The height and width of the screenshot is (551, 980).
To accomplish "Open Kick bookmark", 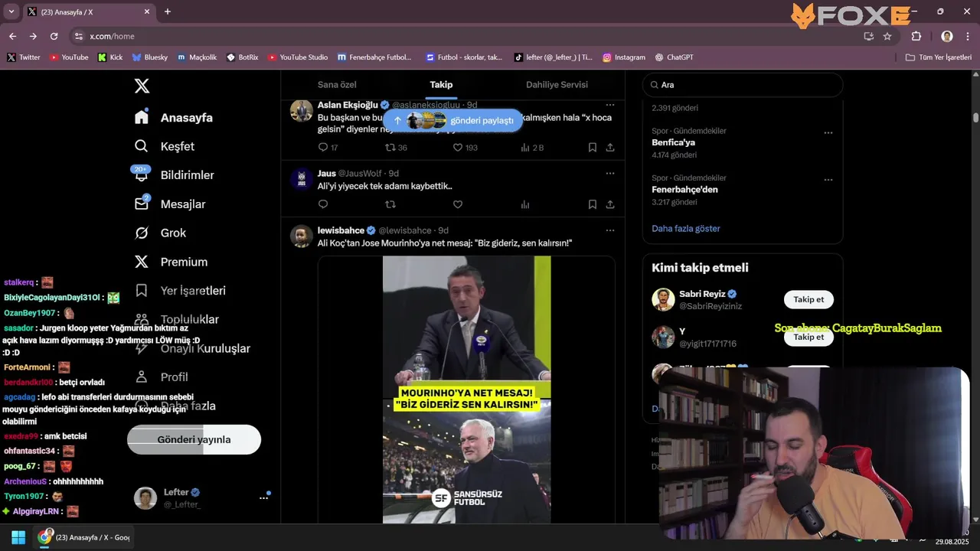I will (110, 57).
